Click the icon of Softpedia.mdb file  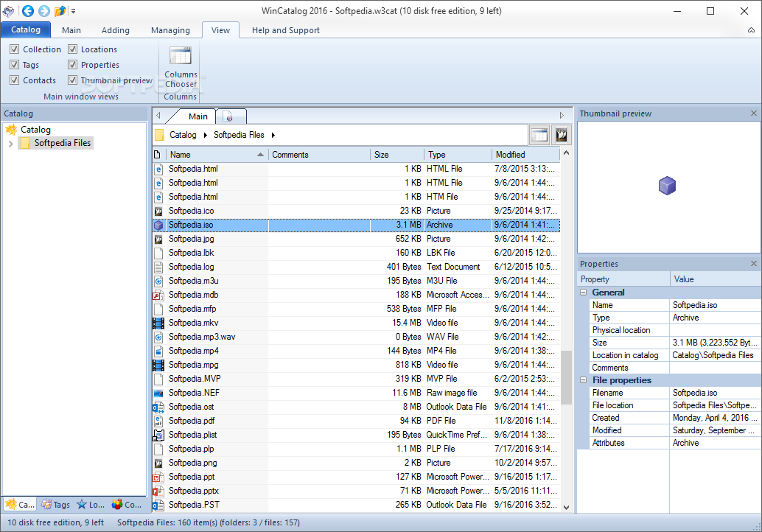[158, 295]
